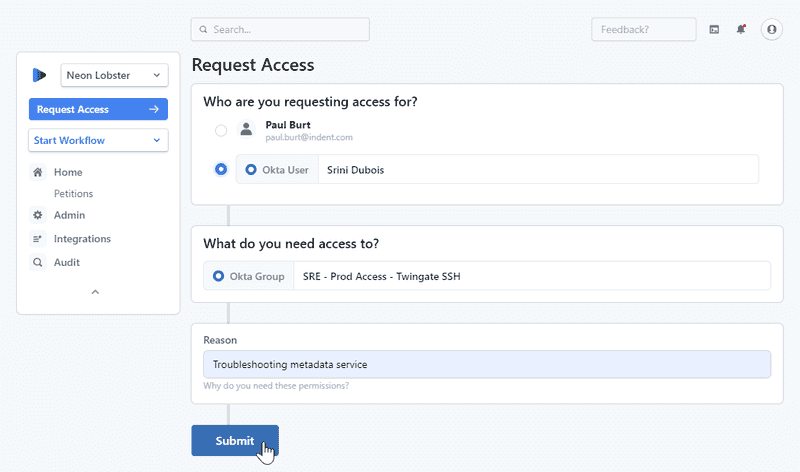Viewport: 800px width, 472px height.
Task: Click the Request Access sidebar button
Action: tap(98, 109)
